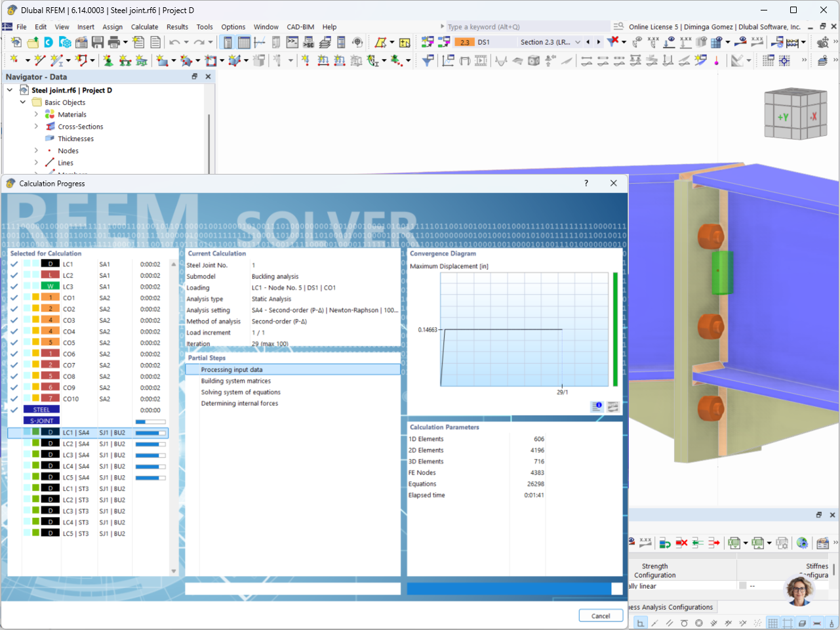Click the help question mark in Calculation Progress
The image size is (840, 630).
tap(586, 183)
